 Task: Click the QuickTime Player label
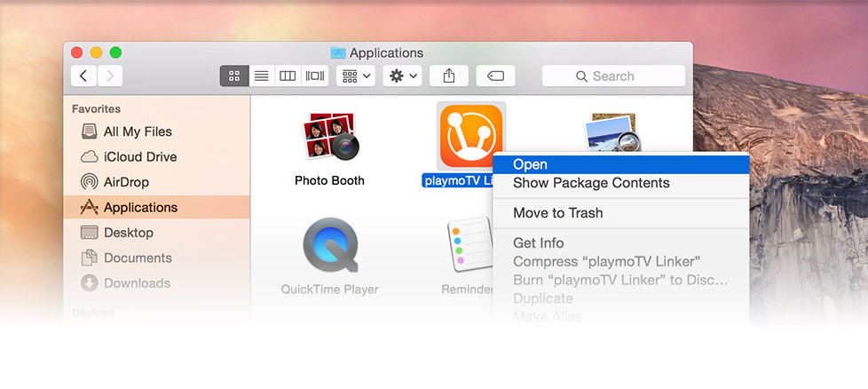pyautogui.click(x=330, y=290)
